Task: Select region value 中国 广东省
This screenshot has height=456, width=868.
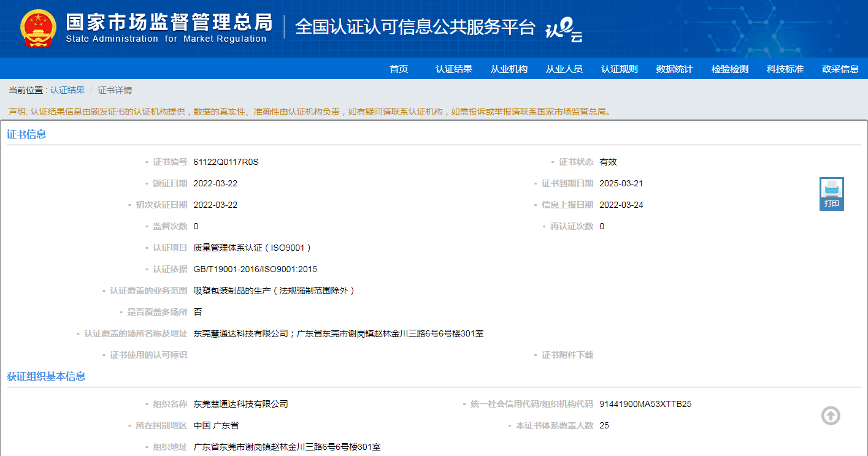Action: pyautogui.click(x=216, y=425)
